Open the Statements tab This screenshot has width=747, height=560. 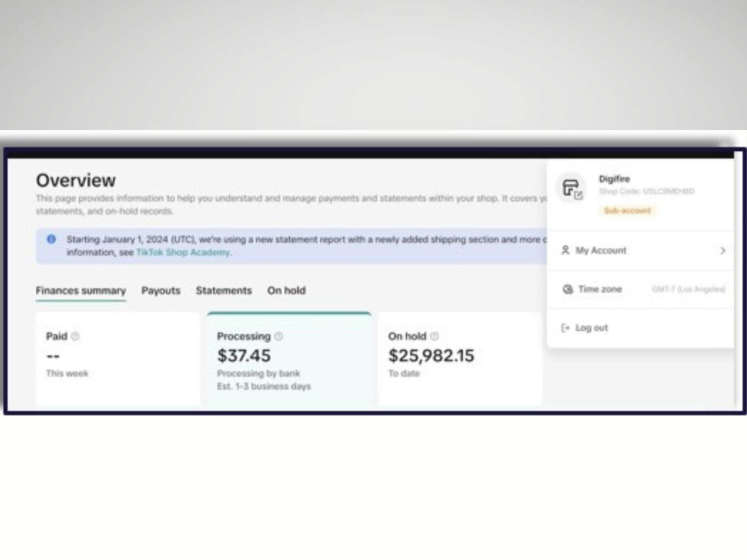click(223, 290)
